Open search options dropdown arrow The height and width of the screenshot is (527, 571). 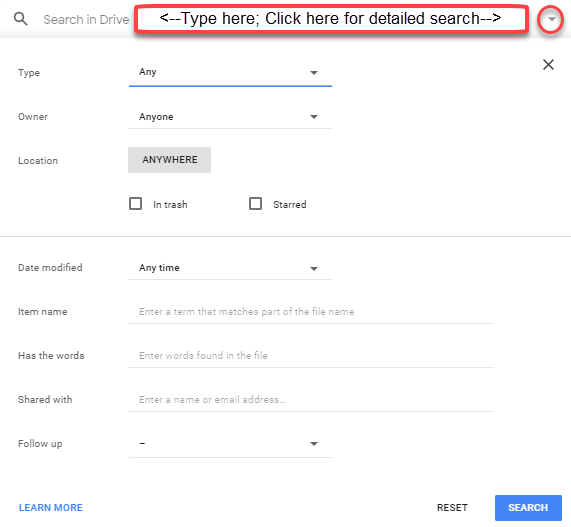[551, 19]
